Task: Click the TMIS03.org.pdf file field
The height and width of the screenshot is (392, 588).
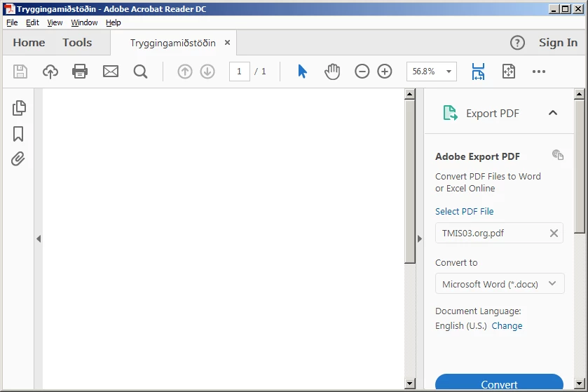Action: [499, 233]
